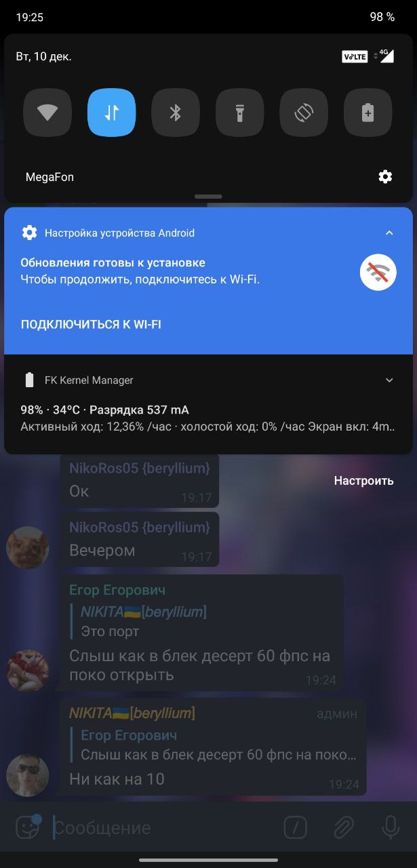The width and height of the screenshot is (417, 868).
Task: Tap the ПОДКЛЮЧИТЬСЯ К WI-FI action
Action: (x=91, y=324)
